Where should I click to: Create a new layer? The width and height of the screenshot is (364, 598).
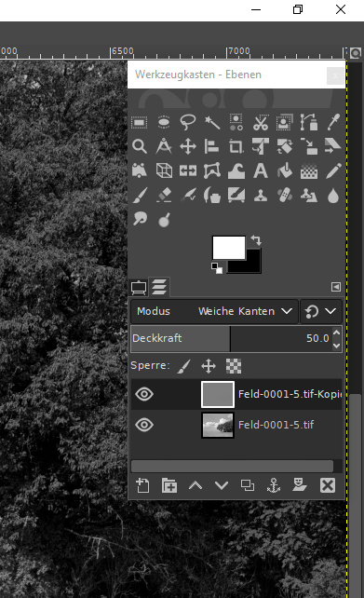pyautogui.click(x=142, y=485)
